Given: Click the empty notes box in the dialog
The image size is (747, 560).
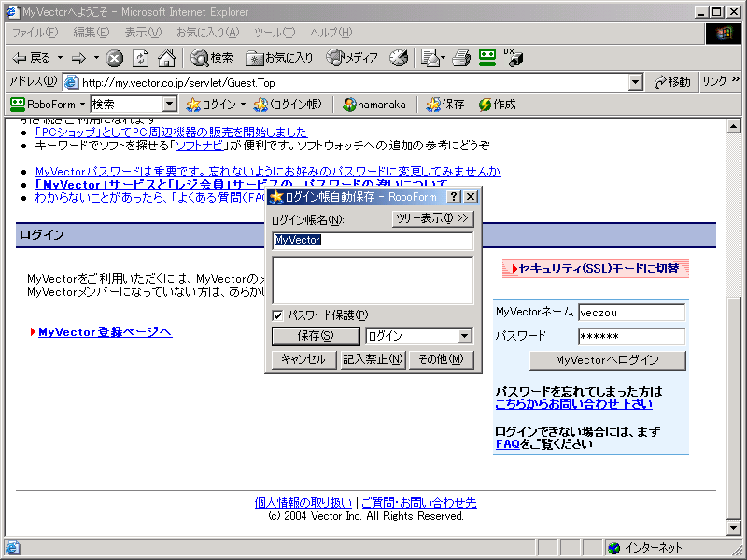Looking at the screenshot, I should coord(373,281).
